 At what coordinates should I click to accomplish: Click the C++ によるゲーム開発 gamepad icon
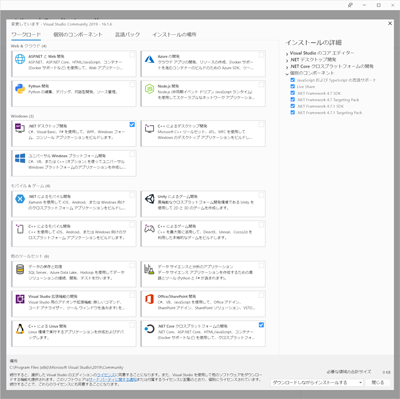pos(149,229)
